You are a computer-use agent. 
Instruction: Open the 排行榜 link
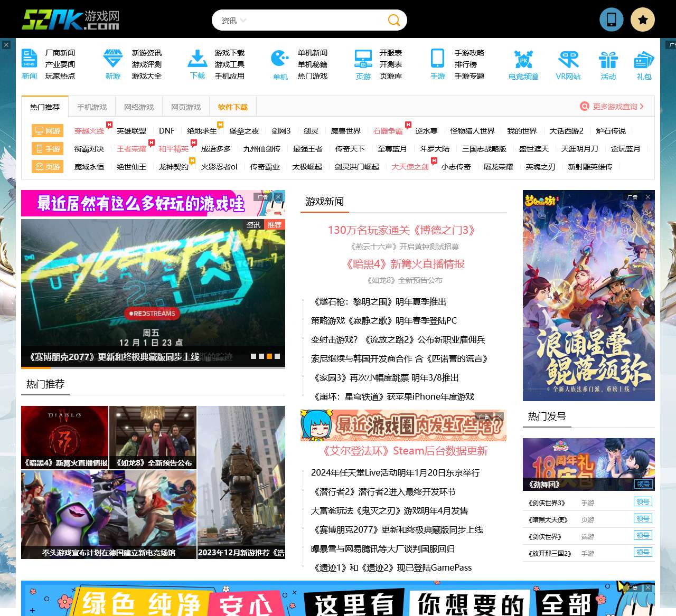click(x=466, y=64)
